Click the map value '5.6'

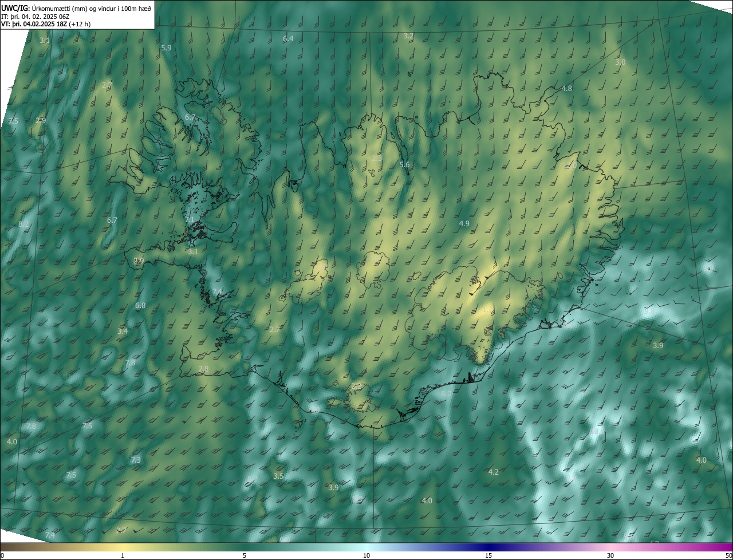(x=404, y=165)
